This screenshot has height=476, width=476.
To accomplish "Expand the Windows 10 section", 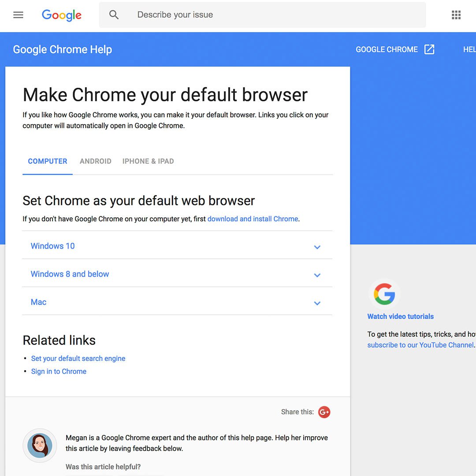I will tap(177, 245).
